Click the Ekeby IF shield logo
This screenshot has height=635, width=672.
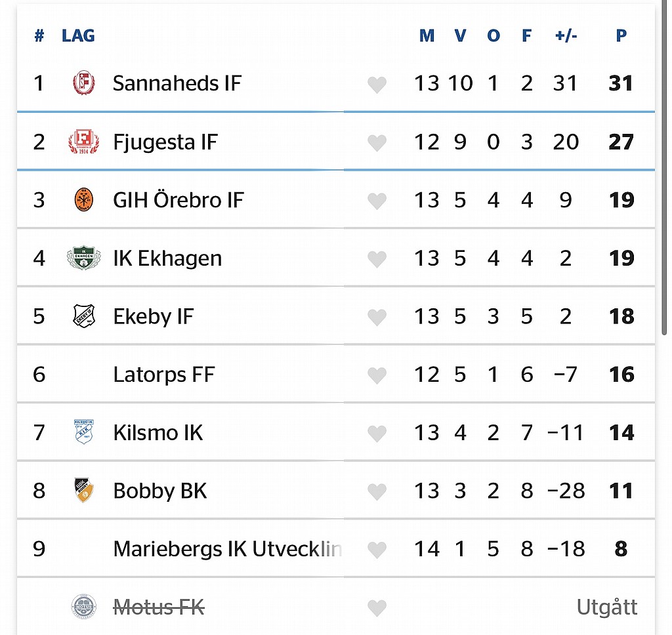coord(83,316)
